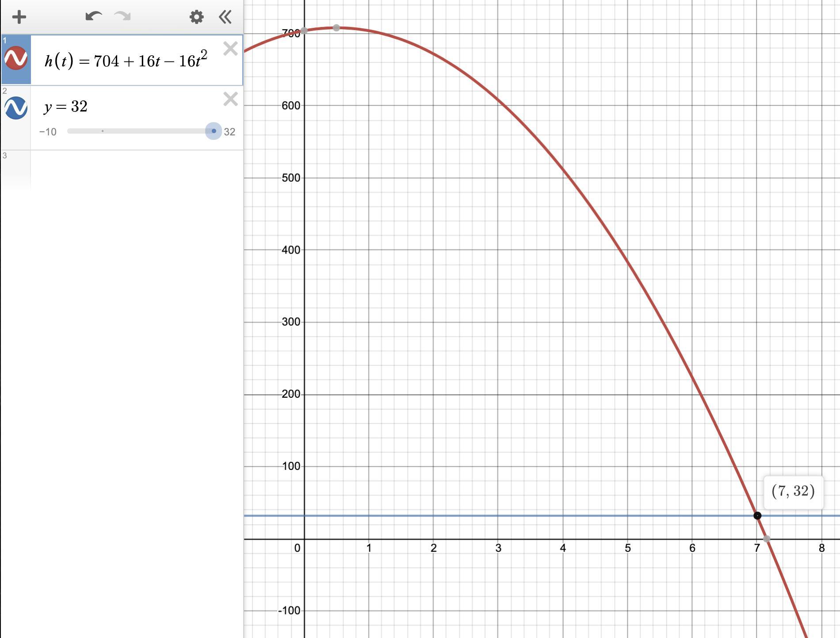This screenshot has height=638, width=840.
Task: Click the slider maximum value 32
Action: [229, 132]
